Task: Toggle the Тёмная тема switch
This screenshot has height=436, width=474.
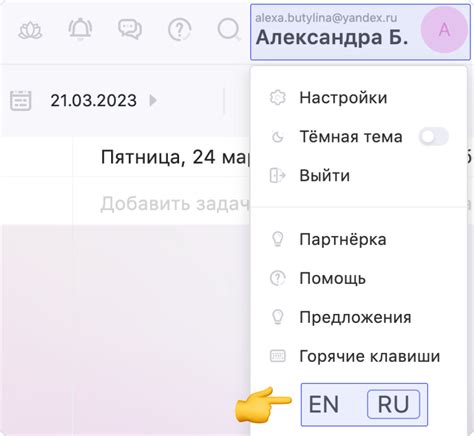Action: coord(434,137)
